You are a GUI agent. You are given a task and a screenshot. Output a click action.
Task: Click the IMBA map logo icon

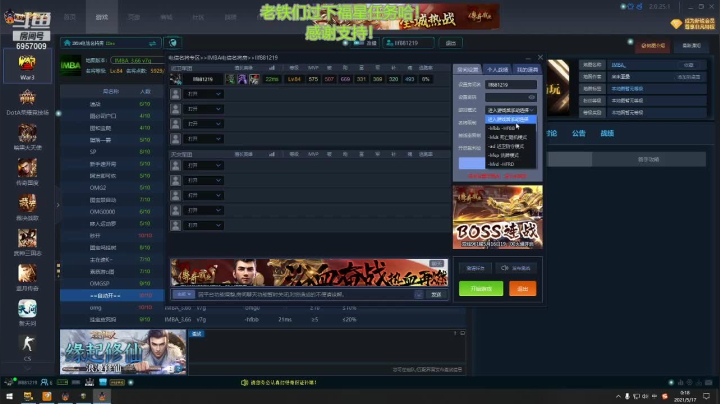[71, 65]
